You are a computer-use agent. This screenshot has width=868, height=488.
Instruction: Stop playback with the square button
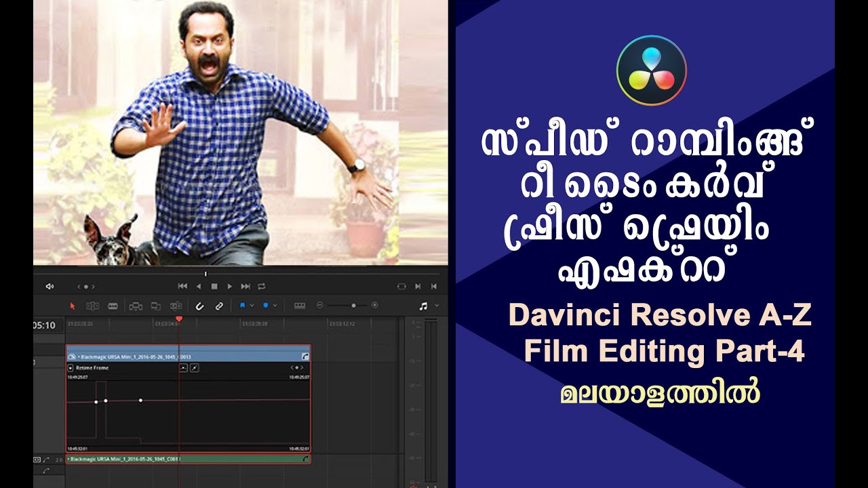tap(214, 286)
